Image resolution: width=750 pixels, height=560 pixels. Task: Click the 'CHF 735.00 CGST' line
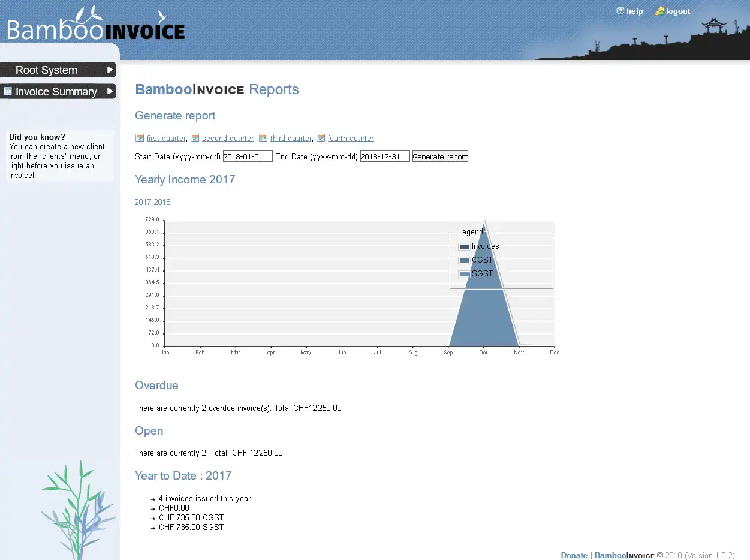(191, 517)
